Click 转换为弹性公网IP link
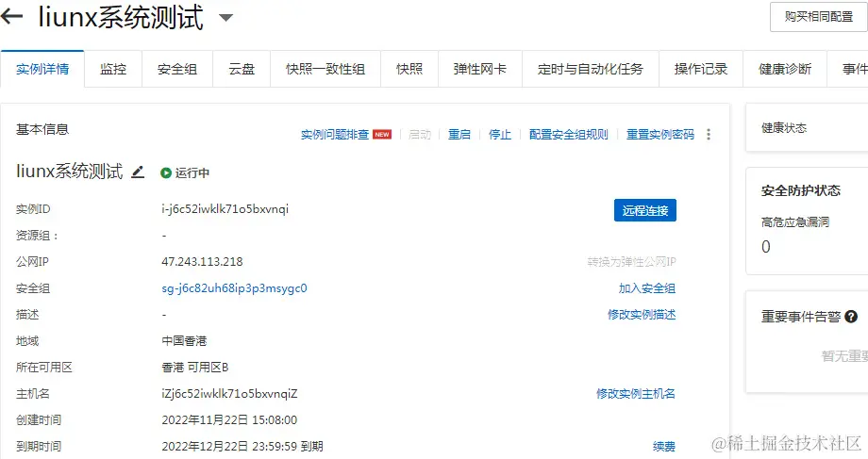868x459 pixels. [631, 262]
